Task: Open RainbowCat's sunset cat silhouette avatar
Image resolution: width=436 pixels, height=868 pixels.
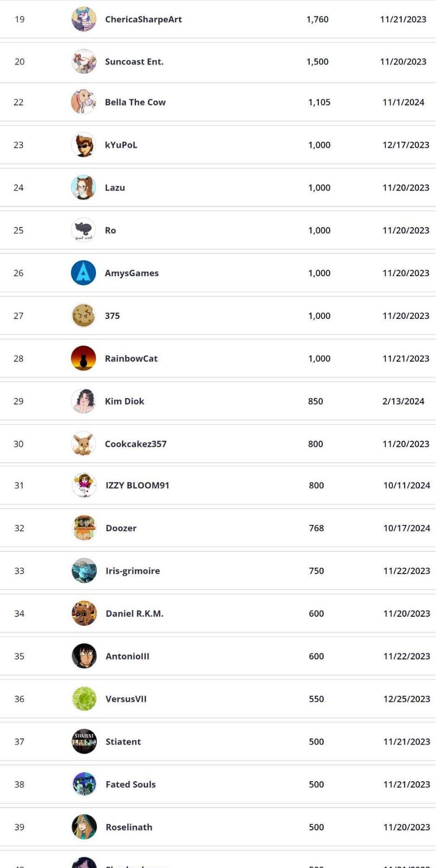Action: pos(83,358)
